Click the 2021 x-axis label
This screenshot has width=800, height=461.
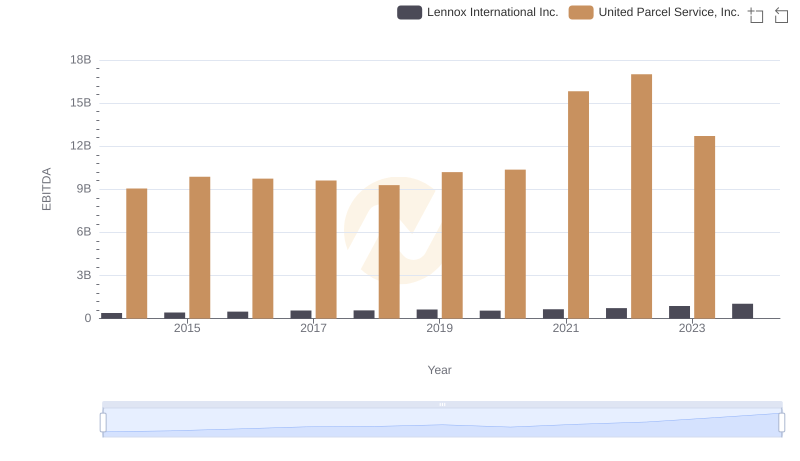pos(566,328)
